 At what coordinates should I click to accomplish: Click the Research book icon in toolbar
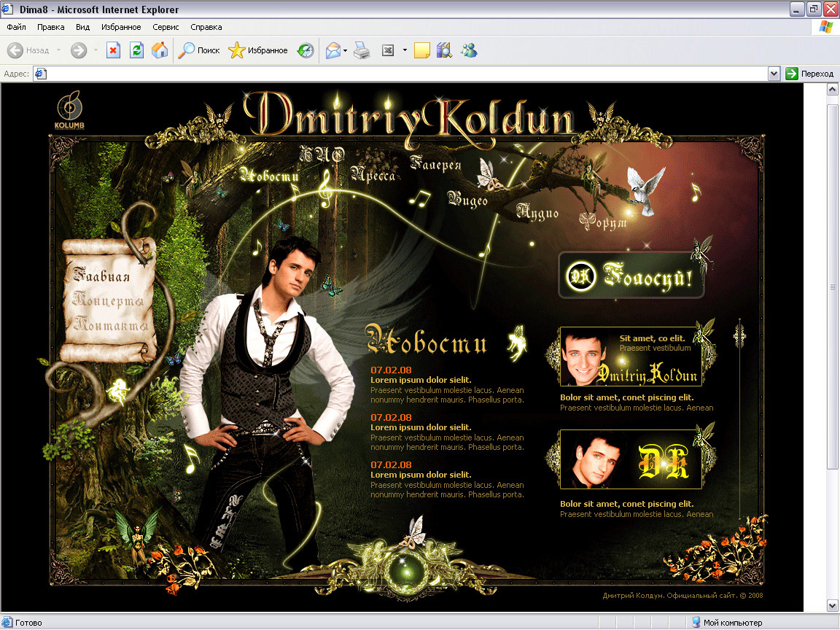click(444, 50)
